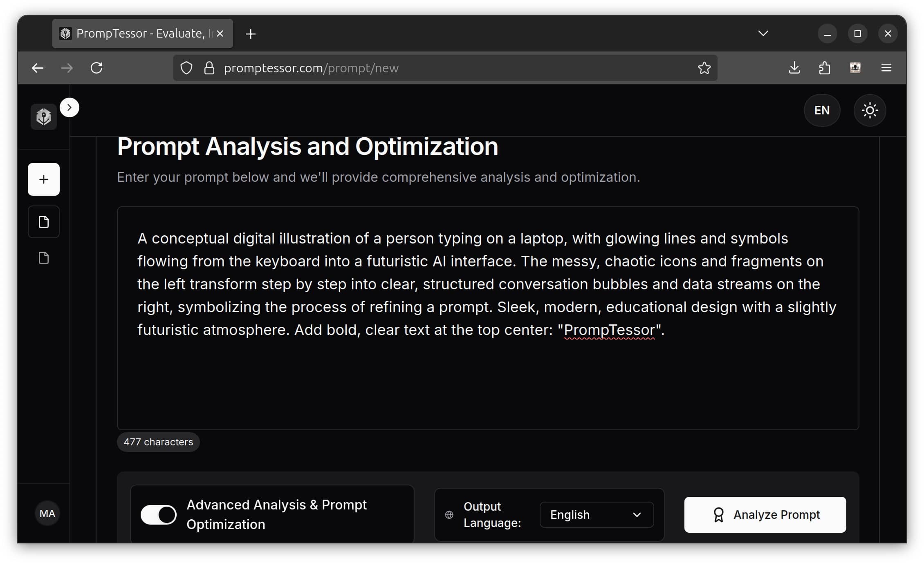Click the 477 characters counter badge
This screenshot has width=924, height=563.
coord(158,442)
